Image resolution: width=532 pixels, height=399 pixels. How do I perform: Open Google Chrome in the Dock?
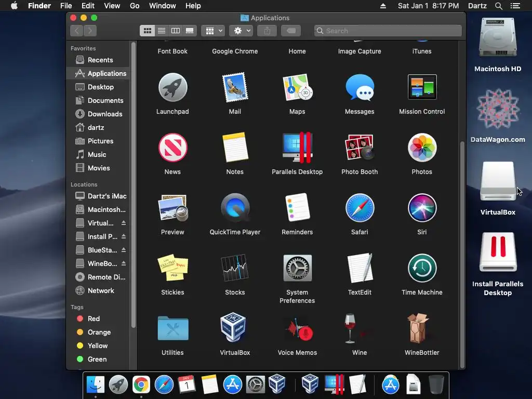(141, 385)
